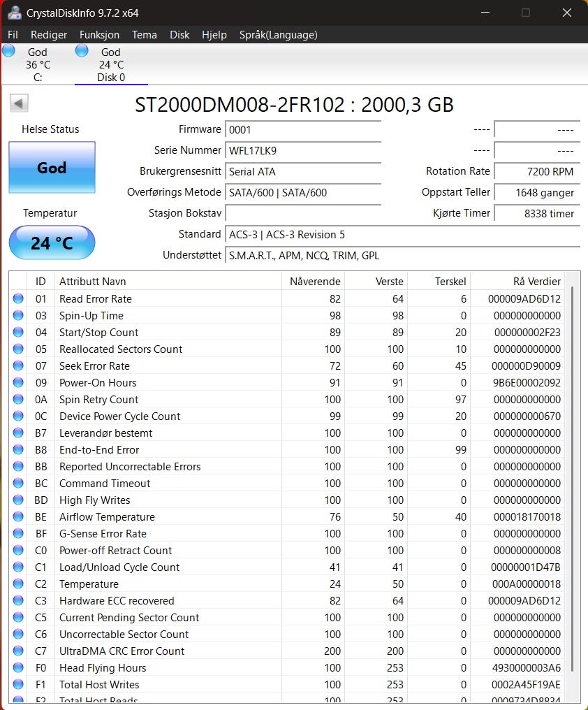Viewport: 588px width, 710px height.
Task: Click the status orb for Airflow Temperature
Action: pos(18,516)
